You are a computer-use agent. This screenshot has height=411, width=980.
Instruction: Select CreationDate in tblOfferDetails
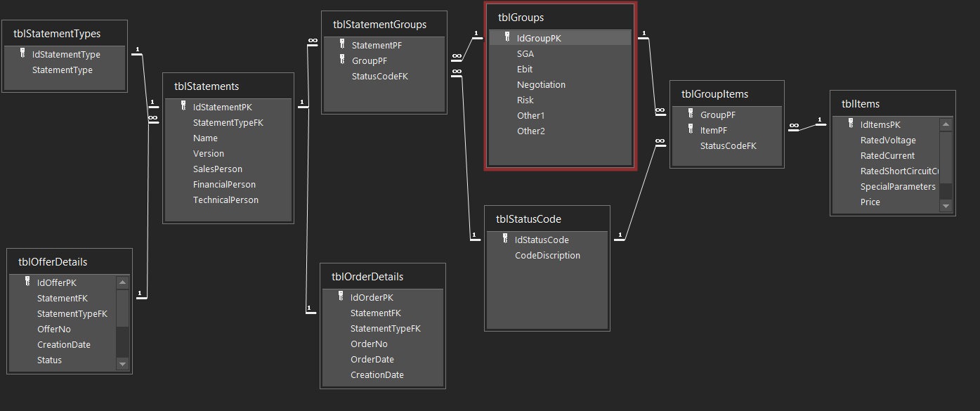point(64,344)
